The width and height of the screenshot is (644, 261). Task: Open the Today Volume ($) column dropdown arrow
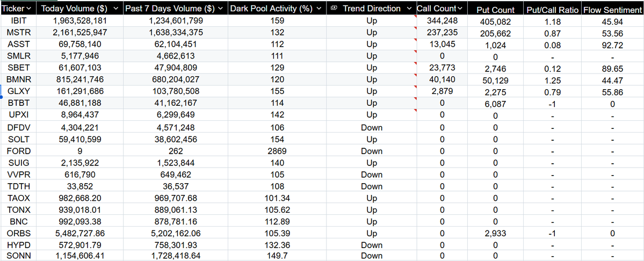(116, 8)
